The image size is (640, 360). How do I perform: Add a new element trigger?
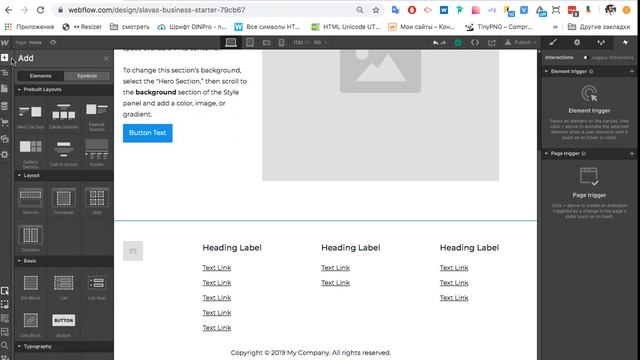point(632,71)
